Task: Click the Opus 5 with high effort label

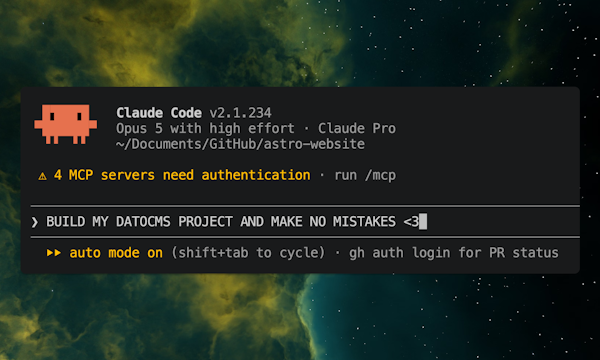Action: pyautogui.click(x=205, y=129)
